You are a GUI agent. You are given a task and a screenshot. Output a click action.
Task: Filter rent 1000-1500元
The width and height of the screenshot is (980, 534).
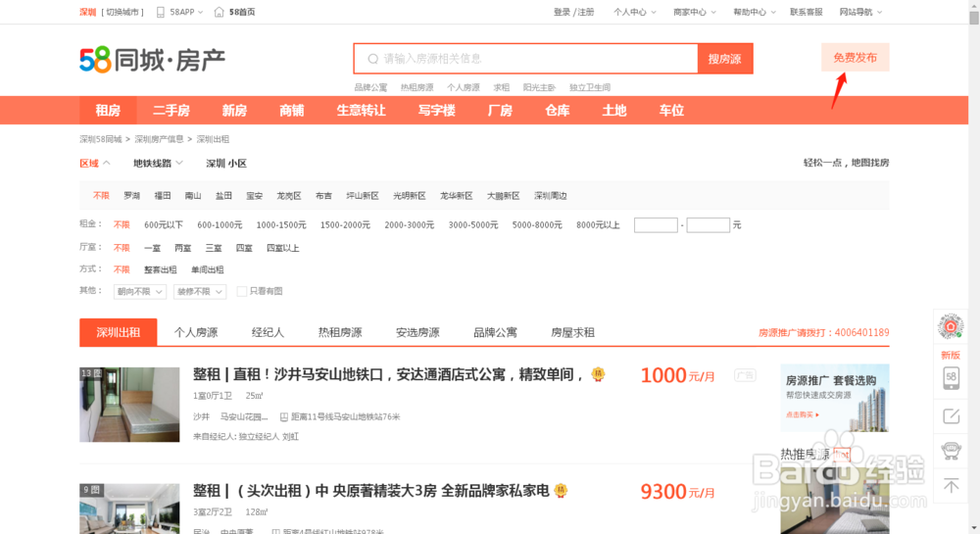click(281, 224)
